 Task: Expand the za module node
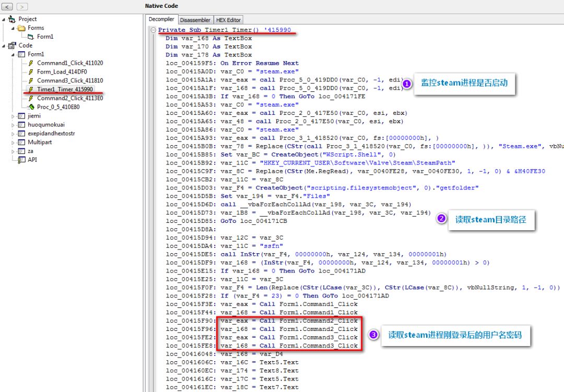(13, 151)
